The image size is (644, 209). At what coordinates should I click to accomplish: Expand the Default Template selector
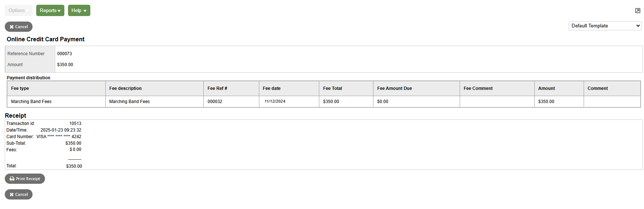(605, 26)
